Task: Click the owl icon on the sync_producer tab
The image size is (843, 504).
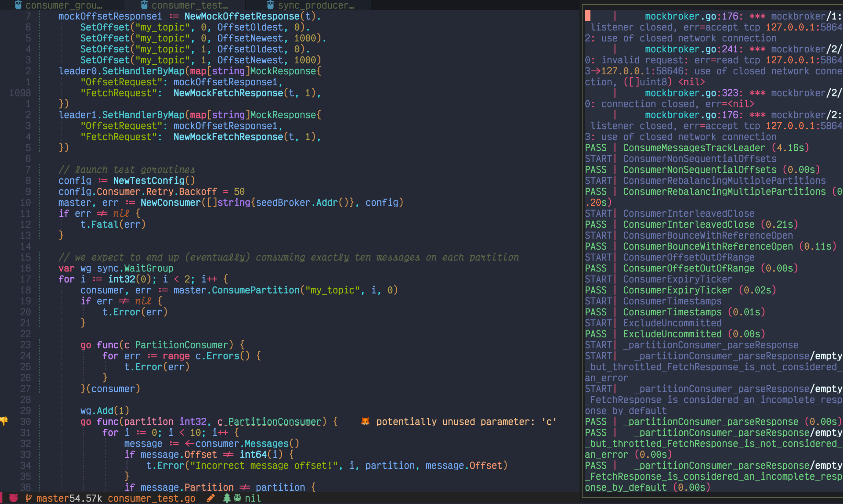Action: coord(270,5)
